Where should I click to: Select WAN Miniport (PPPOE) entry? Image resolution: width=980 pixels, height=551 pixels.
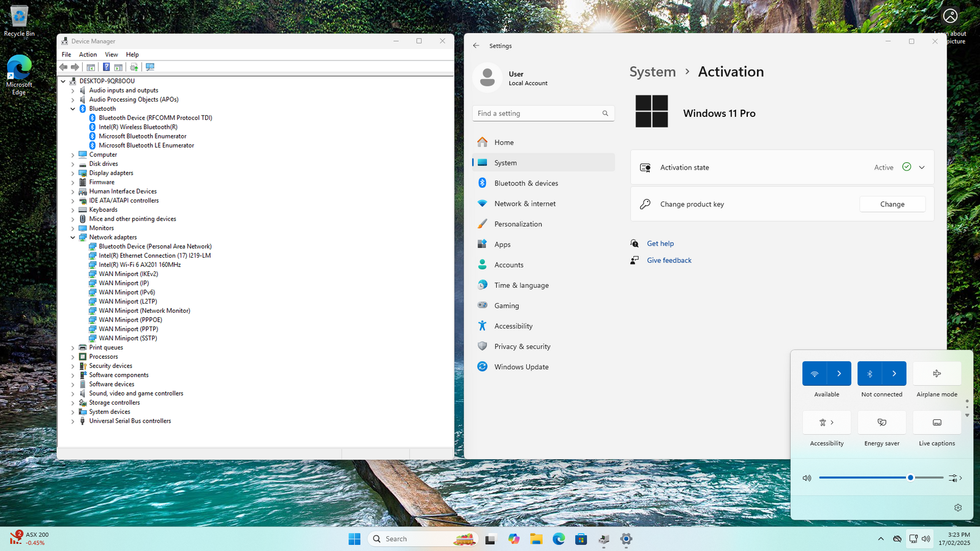coord(130,320)
